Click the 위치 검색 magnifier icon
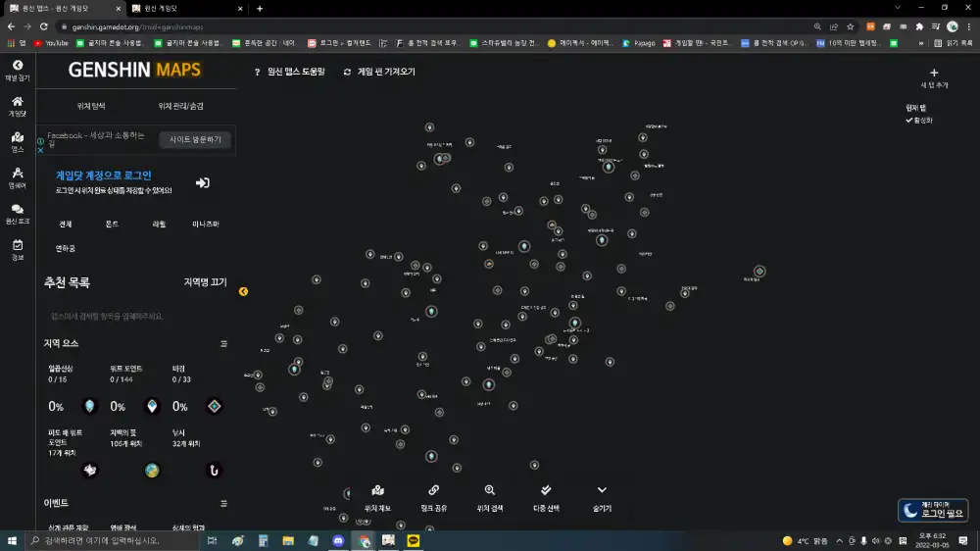Image resolution: width=980 pixels, height=551 pixels. tap(489, 490)
